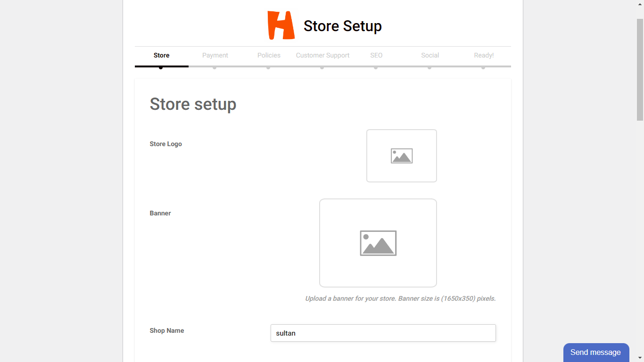The image size is (644, 362).
Task: Go to the Payment step tab
Action: click(x=215, y=56)
